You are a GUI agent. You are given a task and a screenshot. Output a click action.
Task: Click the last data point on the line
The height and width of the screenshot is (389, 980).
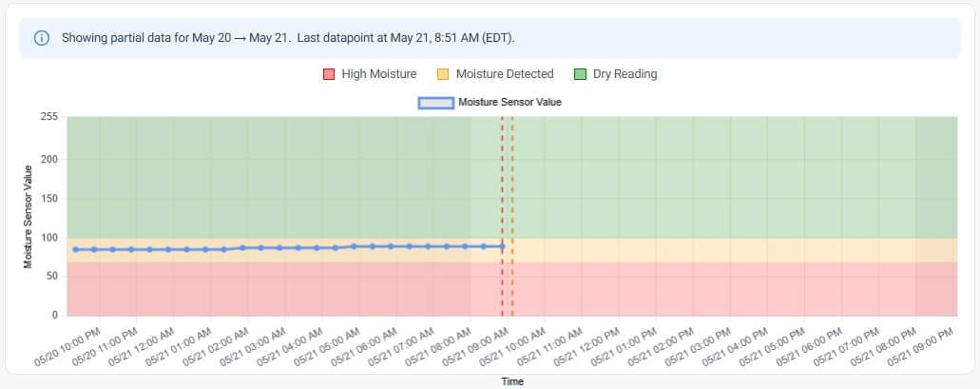[502, 246]
